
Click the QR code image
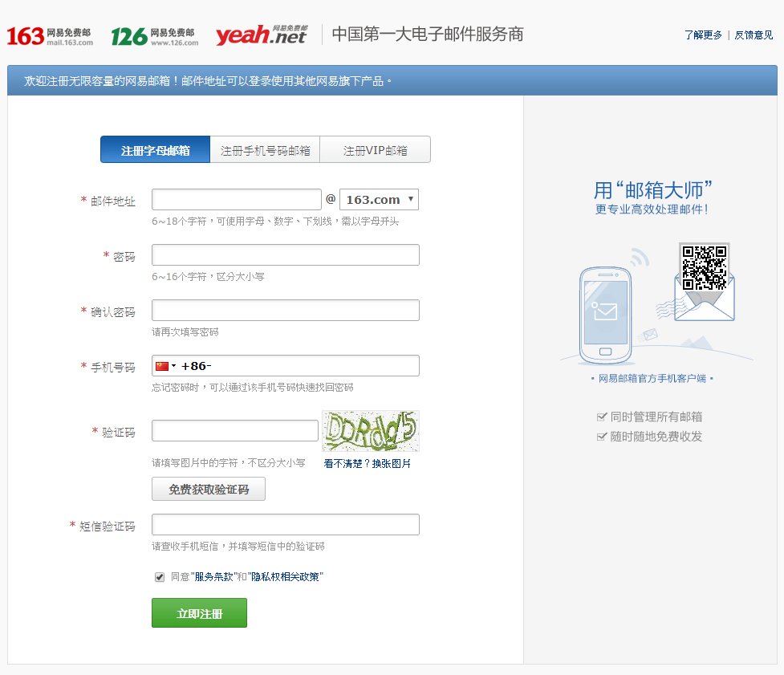click(704, 266)
